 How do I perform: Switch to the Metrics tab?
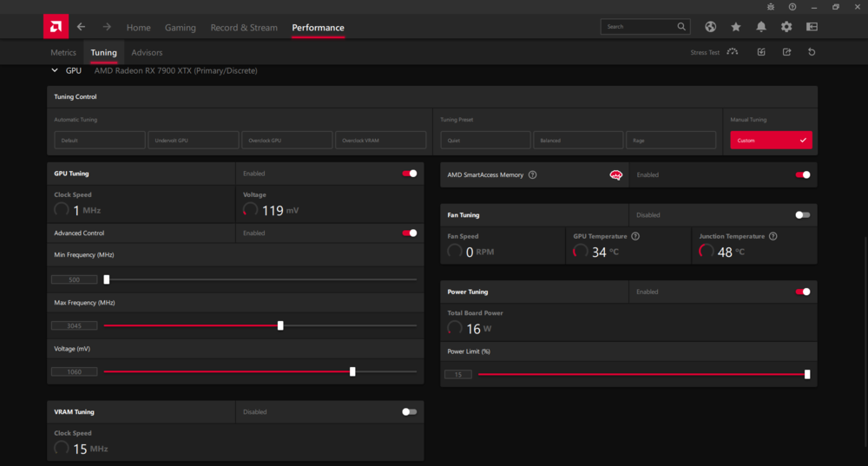63,52
